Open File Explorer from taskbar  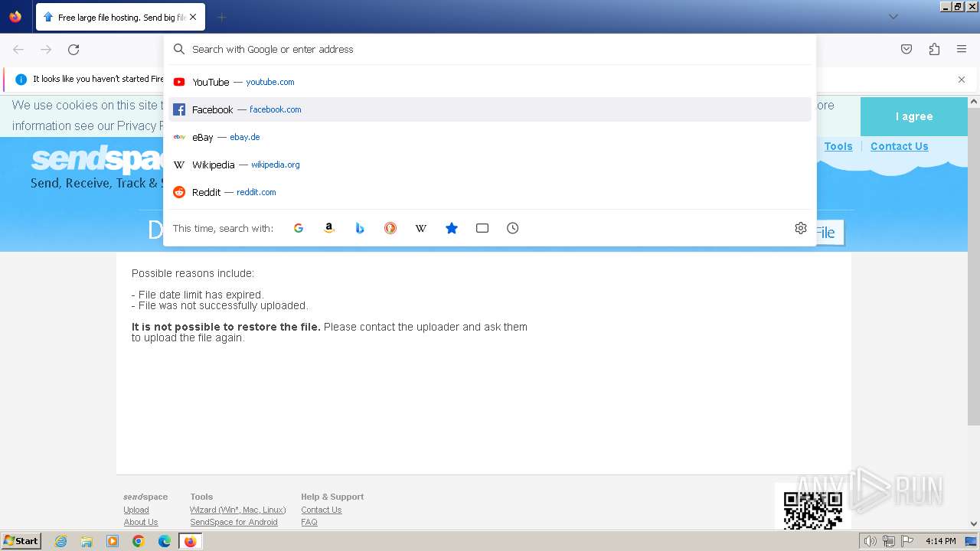click(x=87, y=541)
